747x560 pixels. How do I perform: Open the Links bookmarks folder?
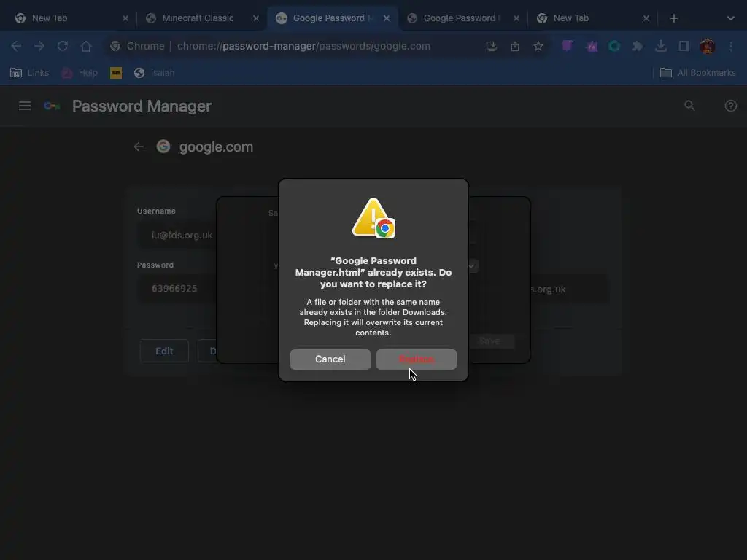[x=29, y=73]
